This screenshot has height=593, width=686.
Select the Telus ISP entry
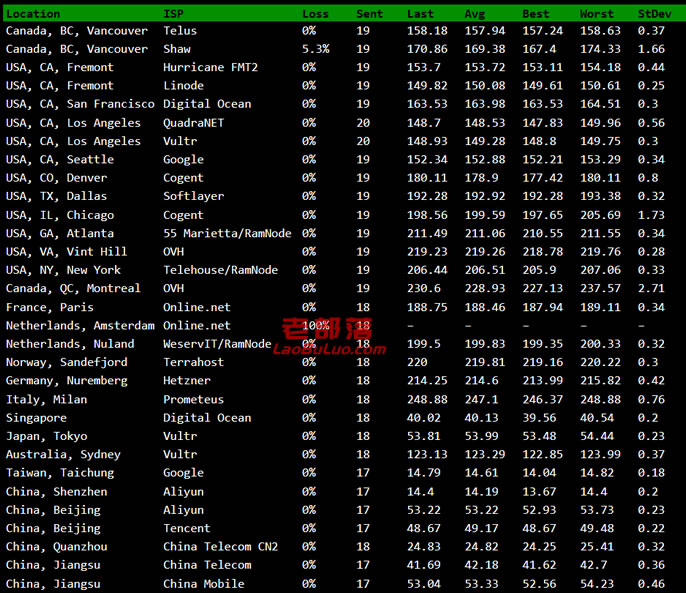click(x=180, y=31)
